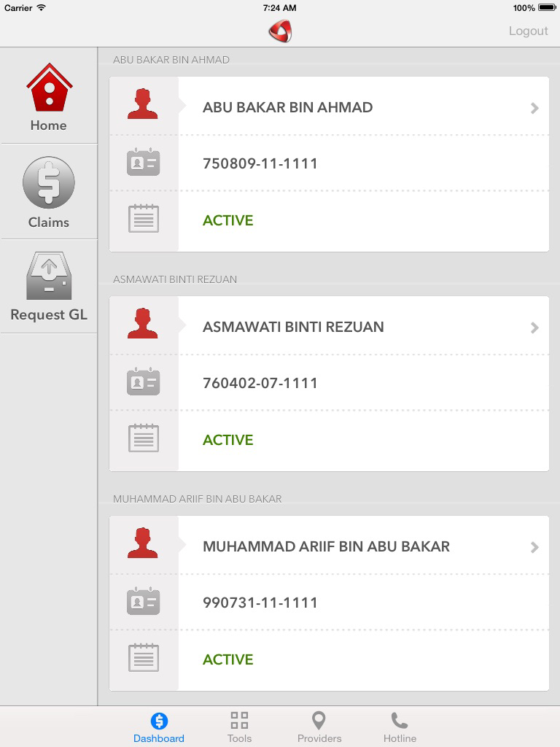560x747 pixels.
Task: Open the Home section in sidebar
Action: pyautogui.click(x=49, y=97)
